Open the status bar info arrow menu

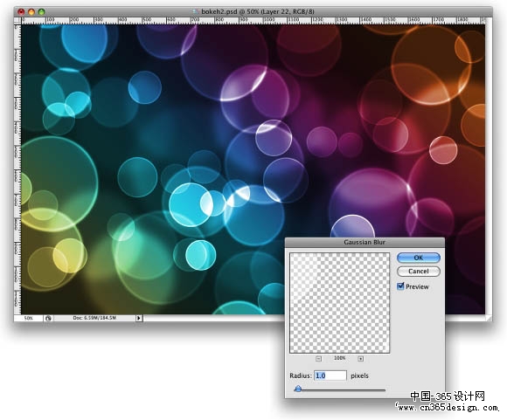point(139,318)
